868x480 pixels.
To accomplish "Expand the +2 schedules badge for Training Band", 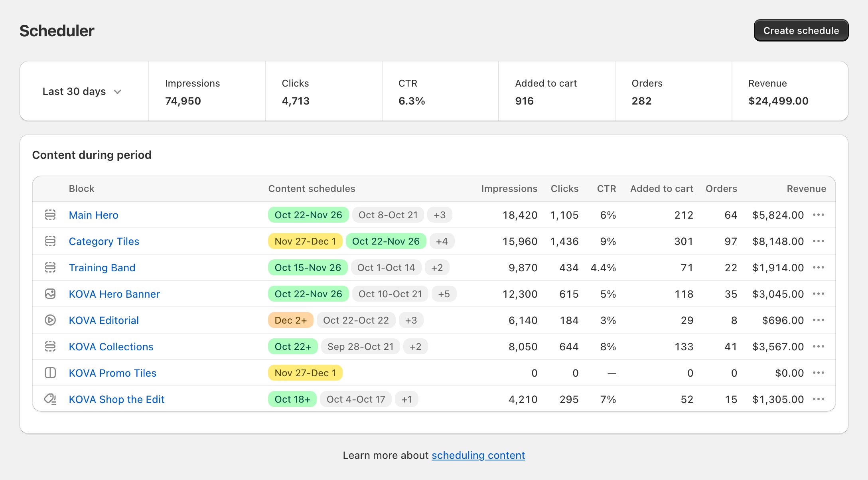I will click(x=437, y=268).
